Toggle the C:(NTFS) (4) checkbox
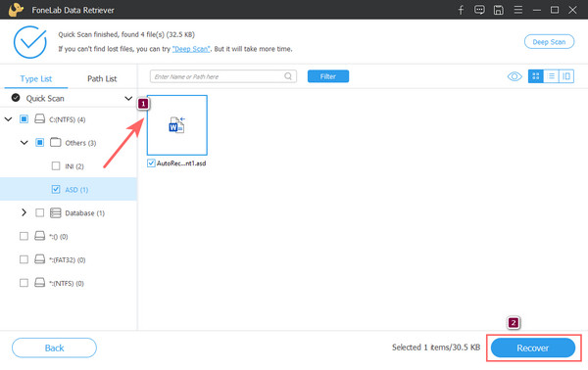Viewport: 588px width, 370px height. tap(24, 119)
